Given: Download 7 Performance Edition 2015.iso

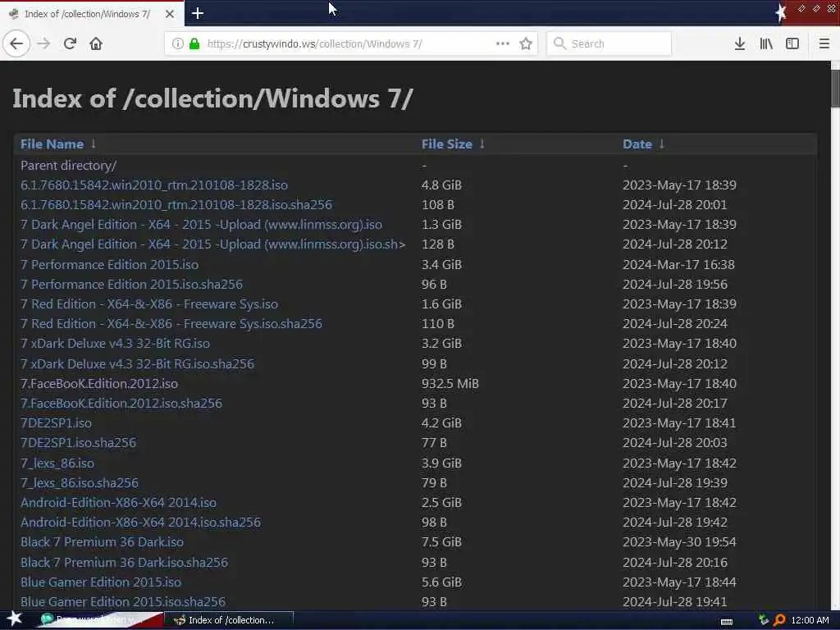Looking at the screenshot, I should tap(109, 265).
